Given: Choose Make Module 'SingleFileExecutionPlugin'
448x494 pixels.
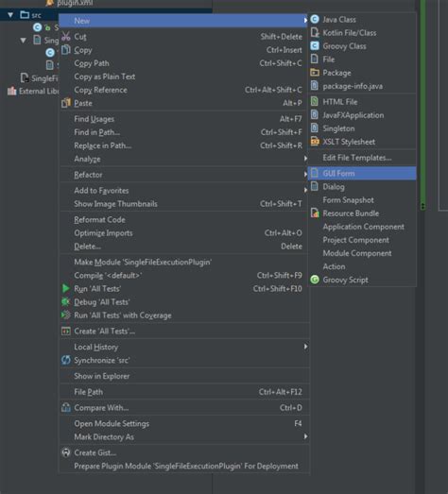Looking at the screenshot, I should pos(143,263).
